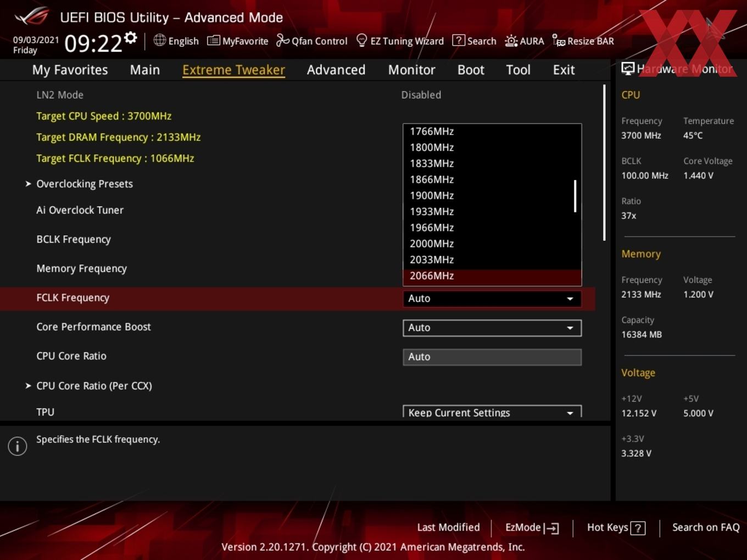Open MyFavorite list icon

pyautogui.click(x=214, y=41)
